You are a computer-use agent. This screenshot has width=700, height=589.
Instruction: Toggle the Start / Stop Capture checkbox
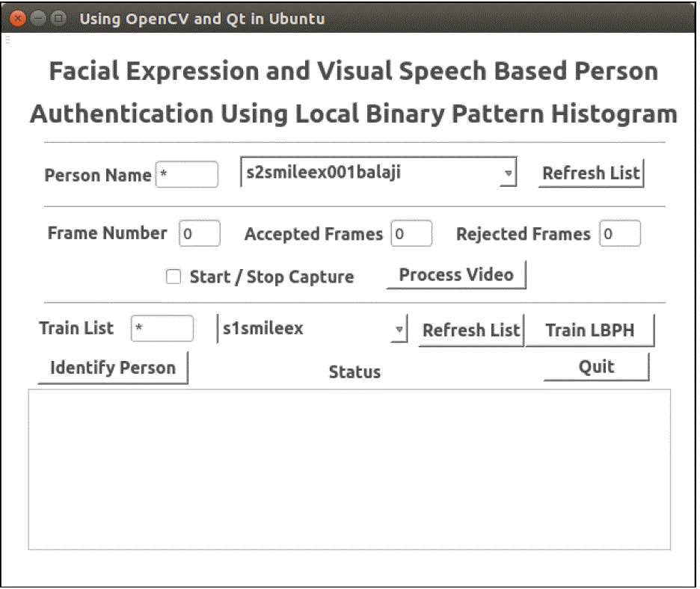tap(174, 277)
